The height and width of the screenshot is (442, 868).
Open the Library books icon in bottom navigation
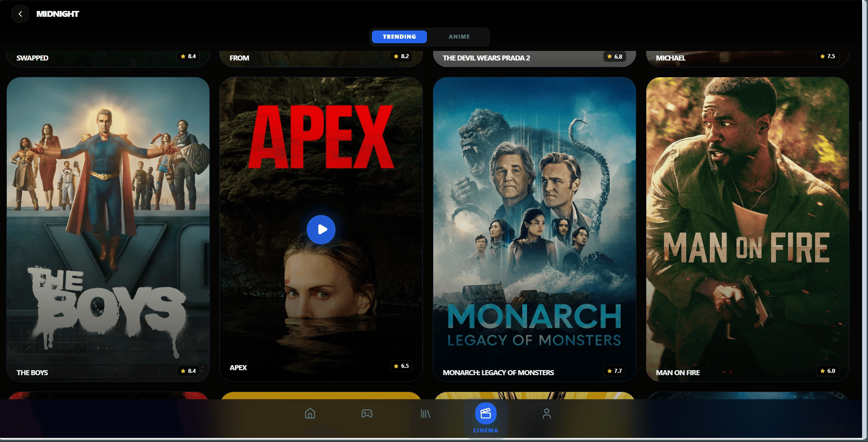click(426, 413)
